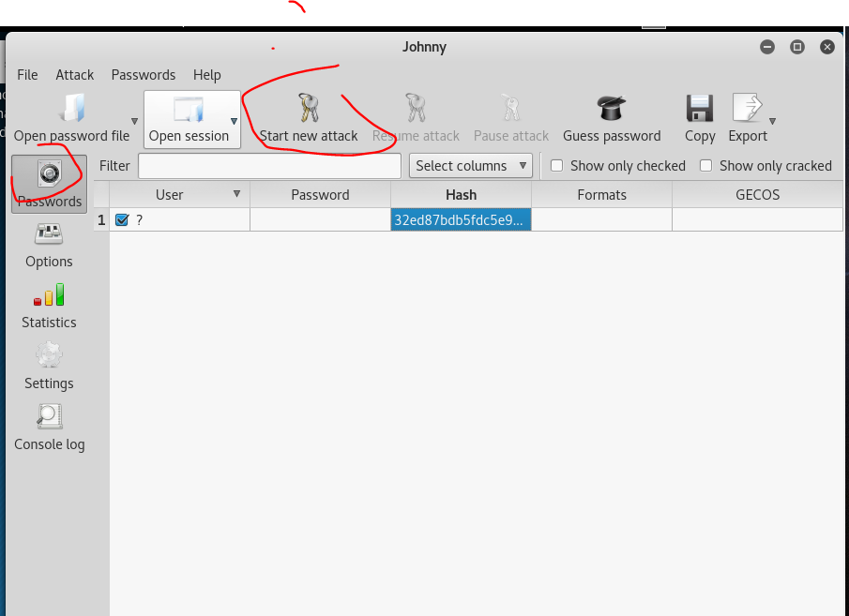Click the Start new attack keys icon

pyautogui.click(x=309, y=109)
